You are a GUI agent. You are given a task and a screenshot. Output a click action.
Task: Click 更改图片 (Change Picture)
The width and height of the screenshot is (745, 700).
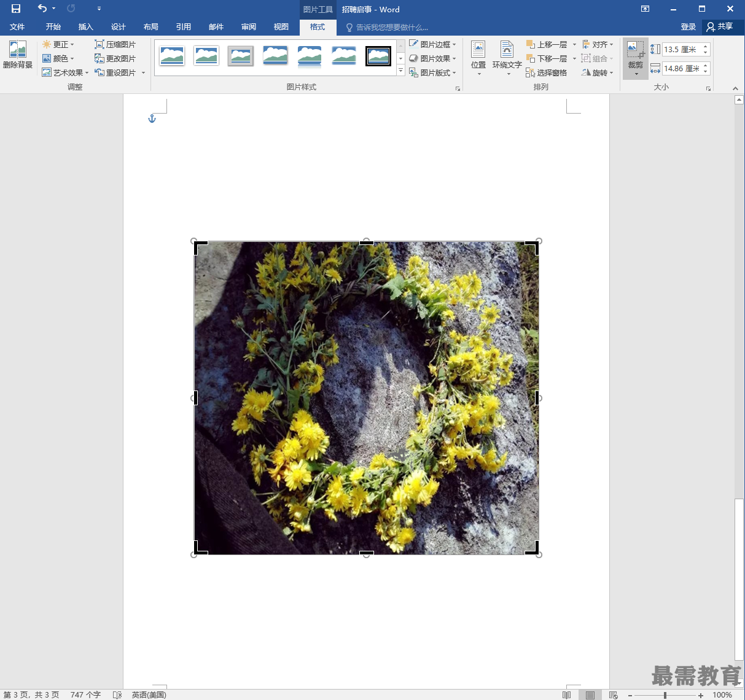[x=115, y=58]
